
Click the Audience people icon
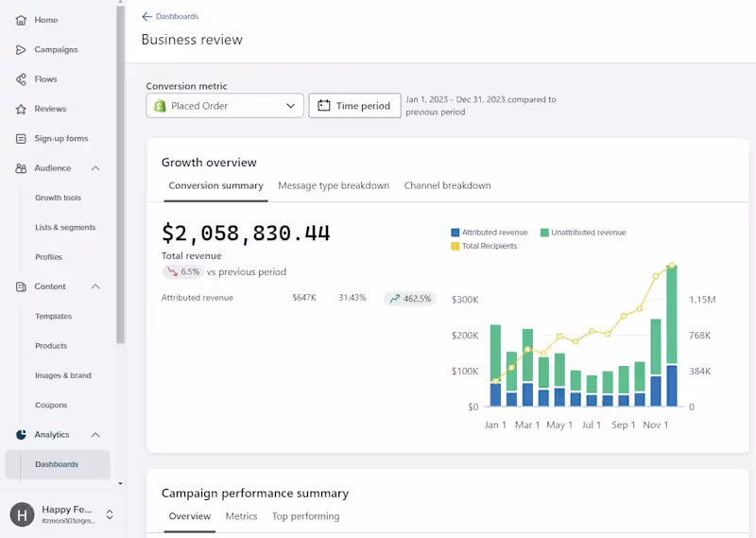[x=21, y=168]
